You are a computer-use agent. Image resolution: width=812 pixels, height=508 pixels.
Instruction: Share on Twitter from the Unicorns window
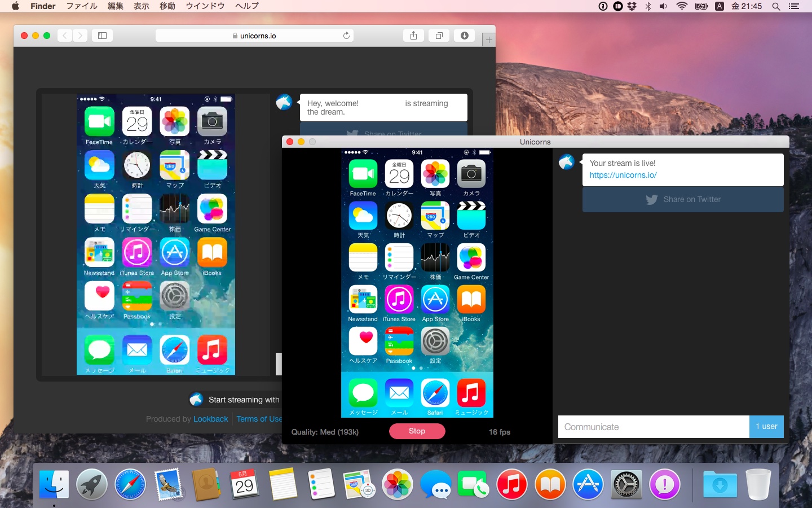point(683,200)
